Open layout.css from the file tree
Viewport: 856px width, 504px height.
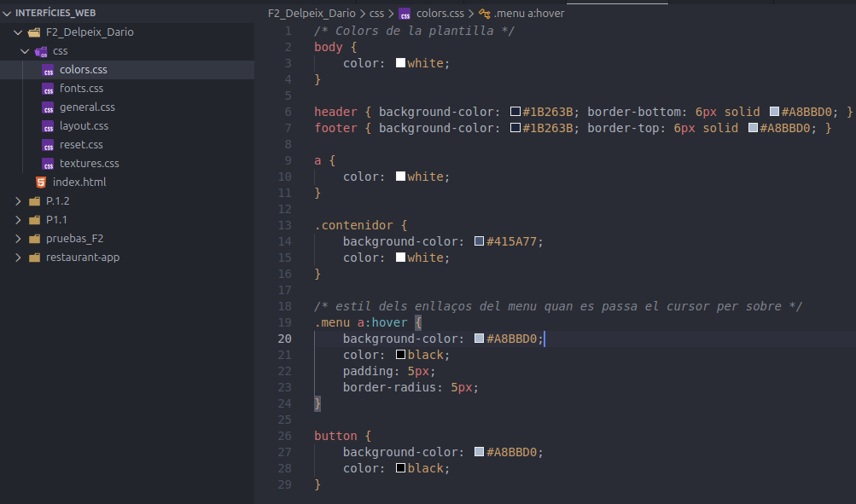tap(84, 126)
